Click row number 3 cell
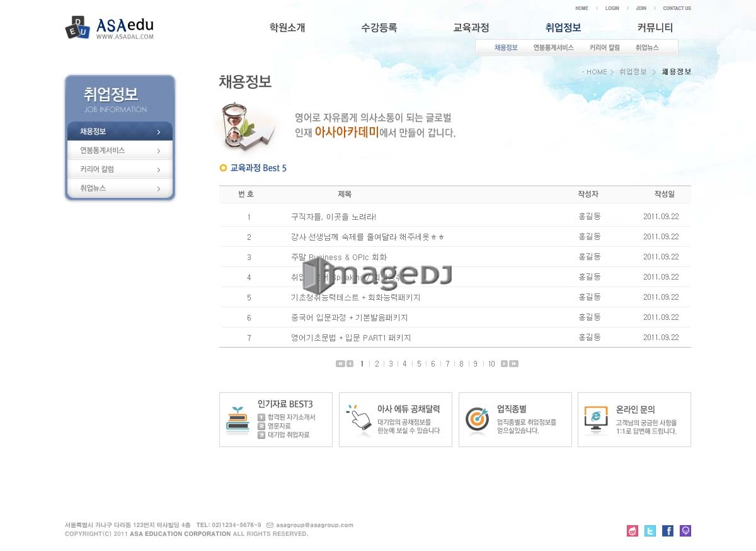This screenshot has height=551, width=756. pyautogui.click(x=249, y=257)
